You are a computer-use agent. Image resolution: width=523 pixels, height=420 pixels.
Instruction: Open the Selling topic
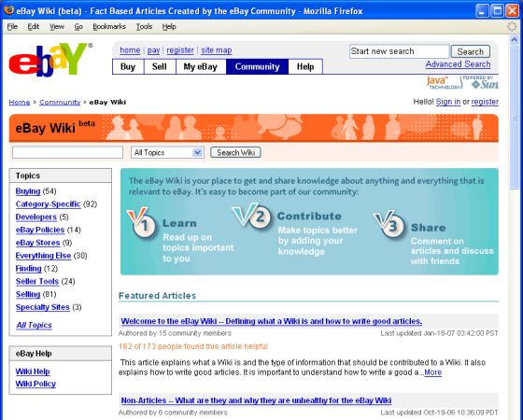click(28, 294)
